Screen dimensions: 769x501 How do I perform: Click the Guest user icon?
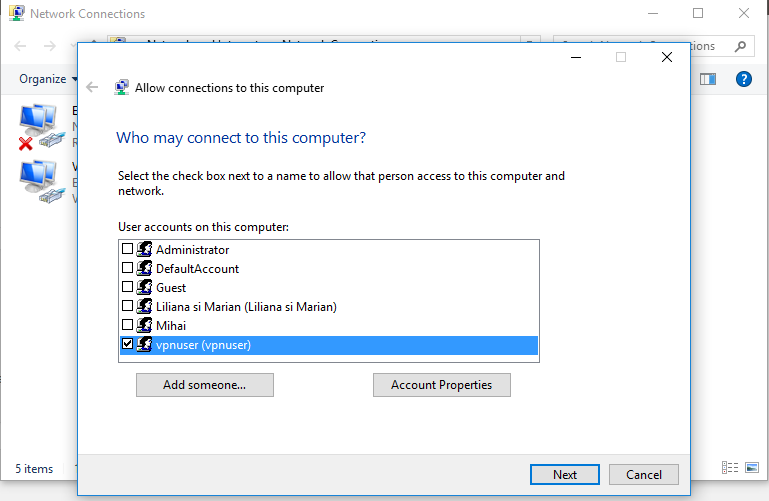tap(144, 287)
